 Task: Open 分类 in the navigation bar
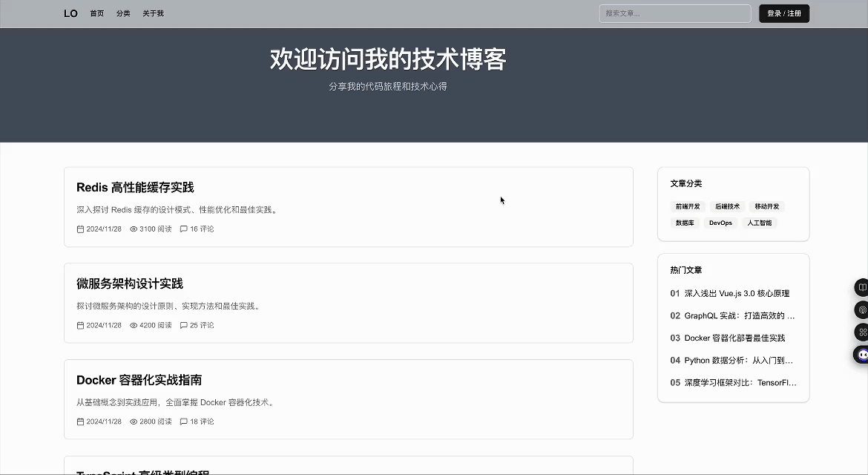coord(123,13)
